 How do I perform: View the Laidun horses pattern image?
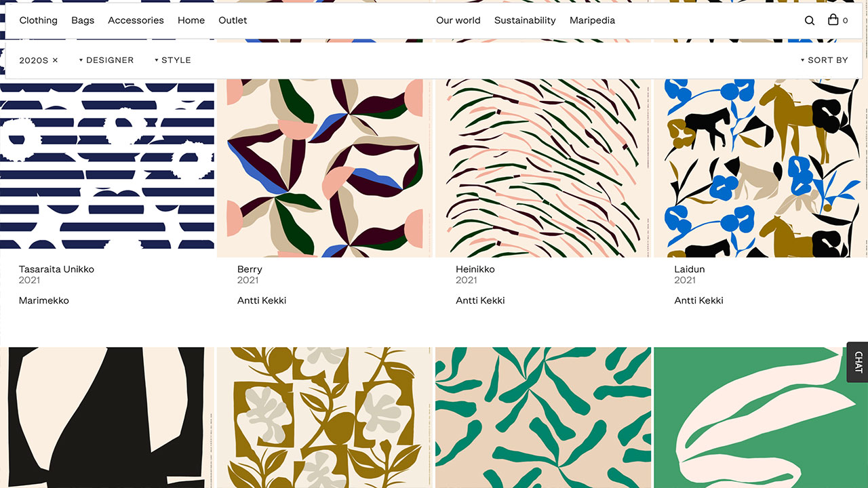(x=761, y=168)
